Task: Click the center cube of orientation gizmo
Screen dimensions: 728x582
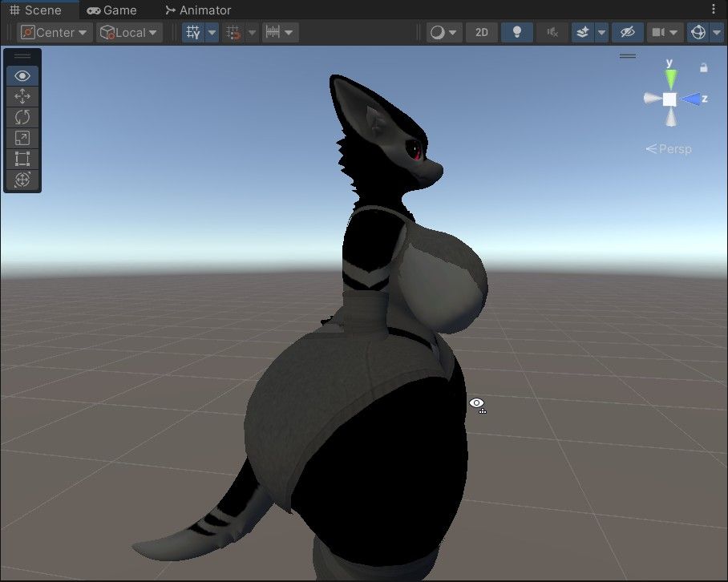Action: [x=669, y=99]
